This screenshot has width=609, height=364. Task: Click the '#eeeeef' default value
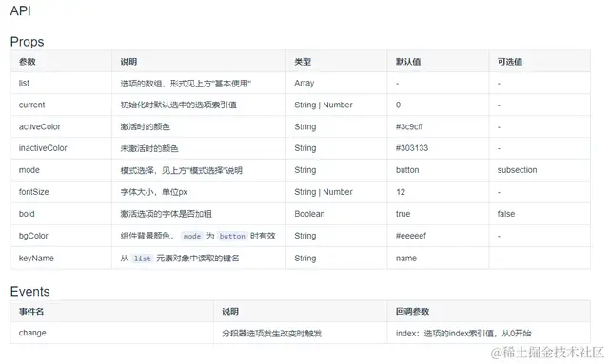411,236
